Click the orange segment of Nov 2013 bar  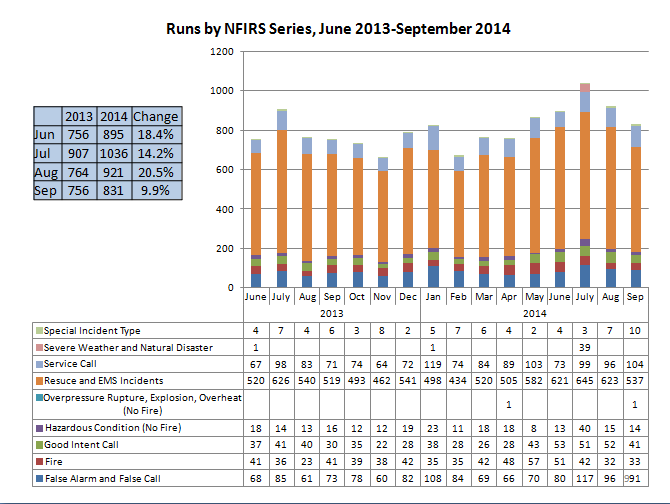[x=383, y=216]
